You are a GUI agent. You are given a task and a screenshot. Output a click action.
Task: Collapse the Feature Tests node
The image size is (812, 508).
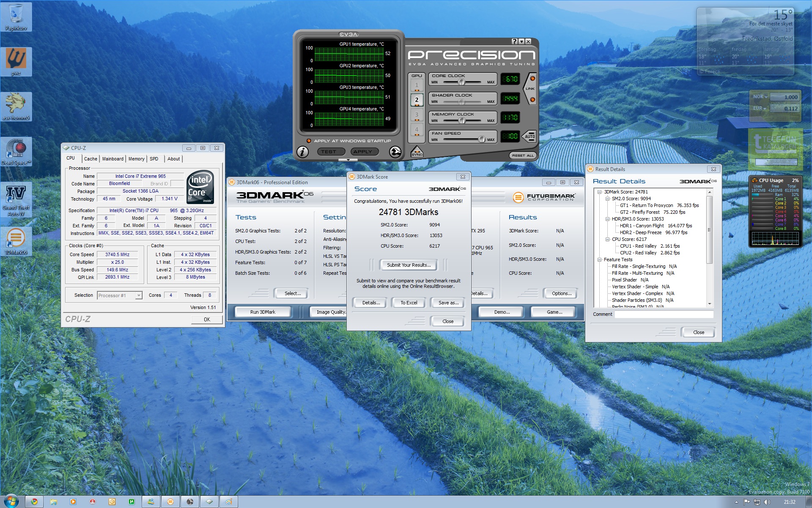[x=599, y=260]
